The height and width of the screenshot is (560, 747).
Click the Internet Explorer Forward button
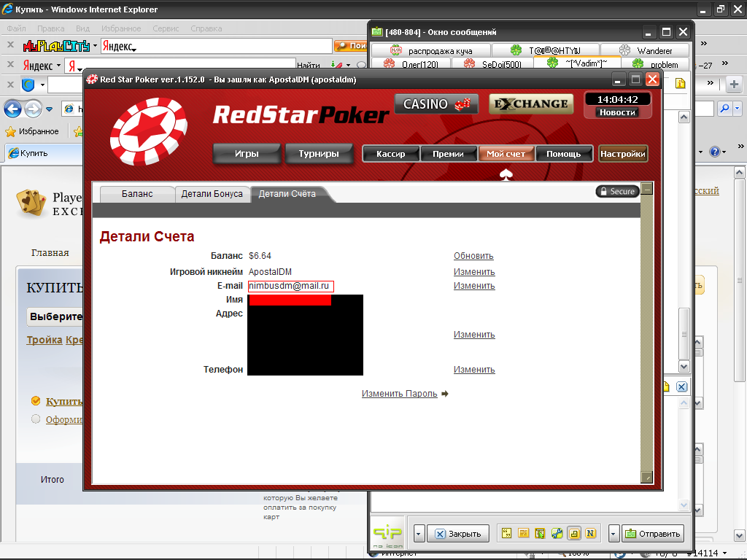coord(33,109)
